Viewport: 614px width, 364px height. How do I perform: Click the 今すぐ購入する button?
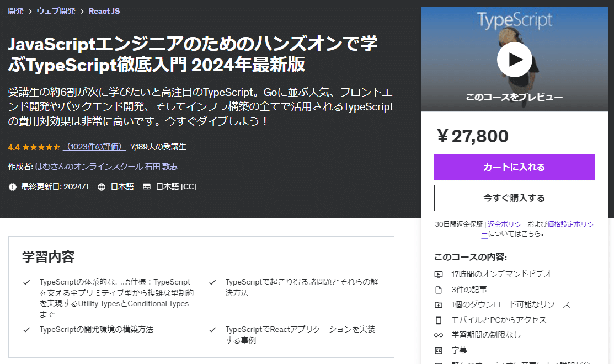(514, 198)
